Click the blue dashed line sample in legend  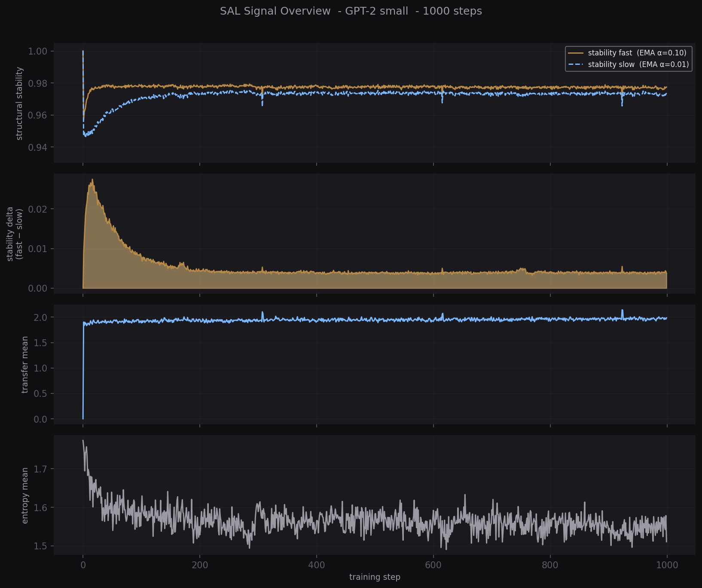click(x=576, y=64)
